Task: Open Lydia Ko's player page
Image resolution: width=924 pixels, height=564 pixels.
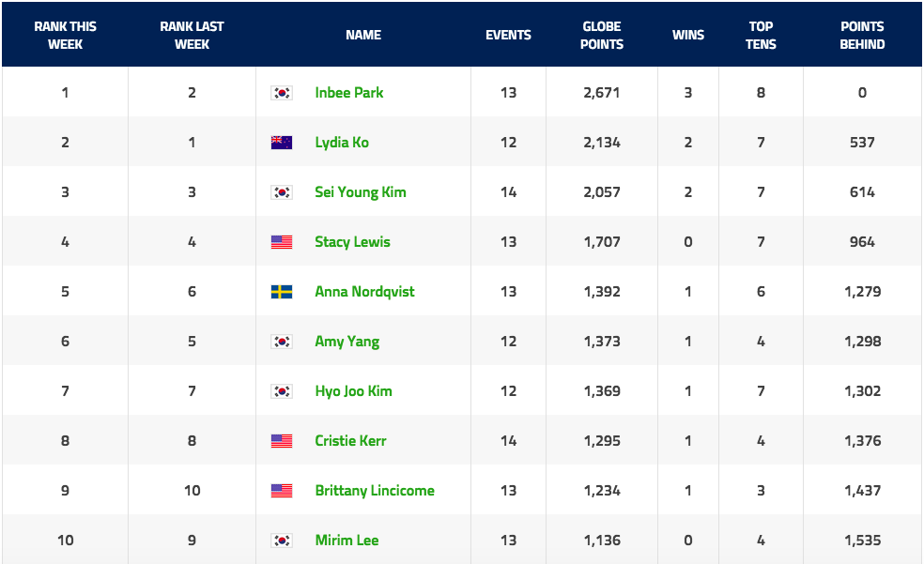Action: (342, 143)
